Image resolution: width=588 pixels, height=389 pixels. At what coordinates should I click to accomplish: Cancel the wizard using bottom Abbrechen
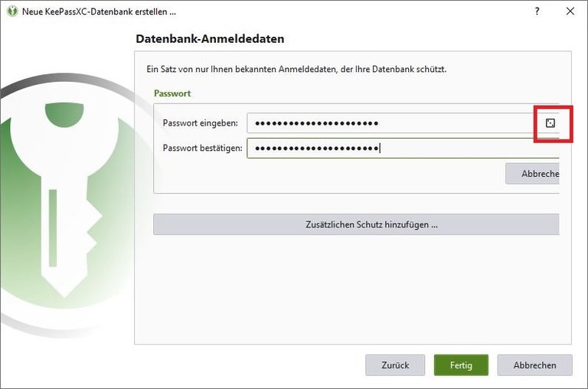click(x=535, y=365)
